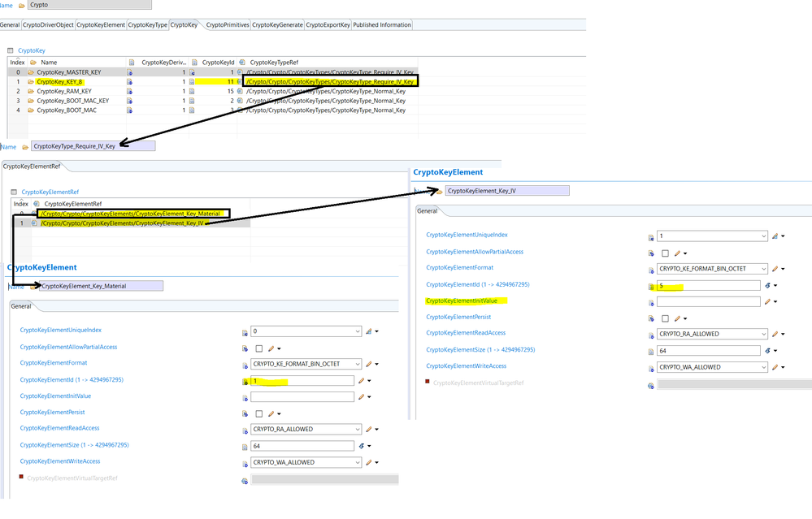Click CryptoKeyElementId field in Key_Material panel
Viewport: 812px width, 519px height.
(302, 381)
